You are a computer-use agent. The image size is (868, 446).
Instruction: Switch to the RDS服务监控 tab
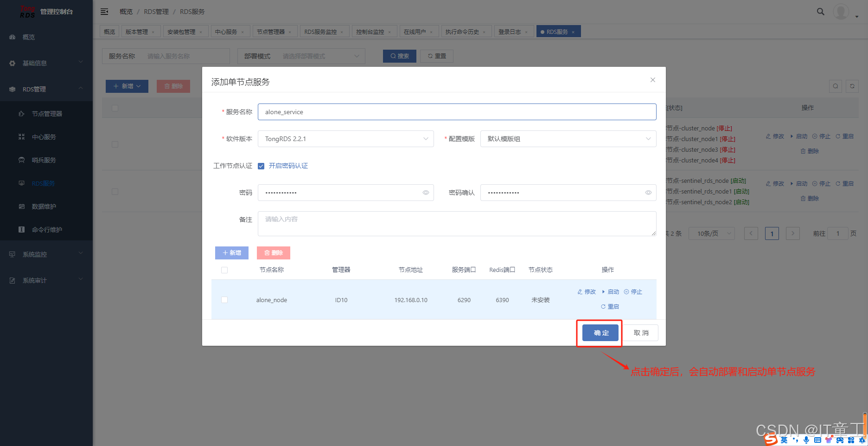[x=321, y=31]
